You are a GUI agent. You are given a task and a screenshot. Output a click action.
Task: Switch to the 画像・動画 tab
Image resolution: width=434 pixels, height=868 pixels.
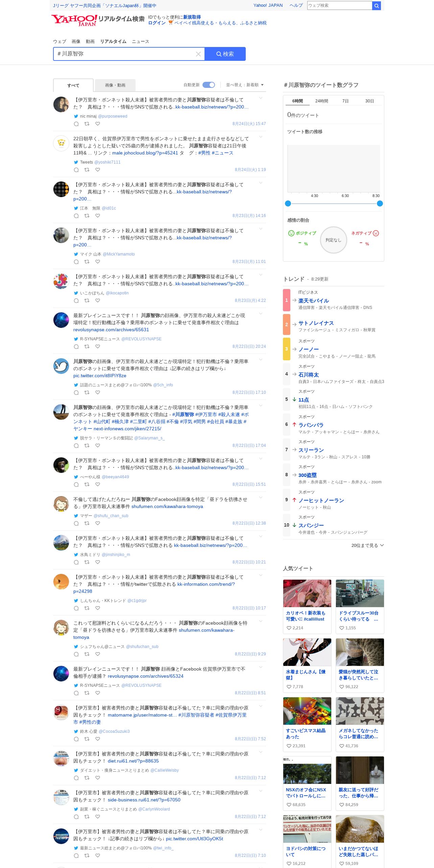pos(115,85)
